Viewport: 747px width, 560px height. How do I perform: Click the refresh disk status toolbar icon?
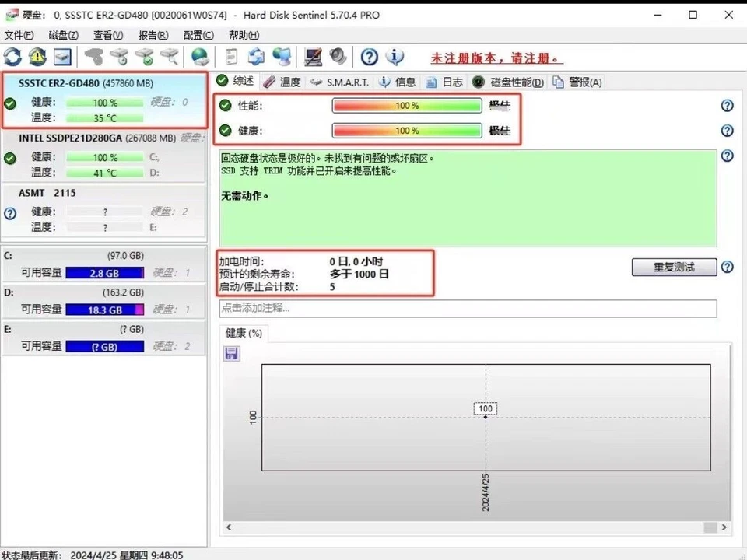coord(13,57)
